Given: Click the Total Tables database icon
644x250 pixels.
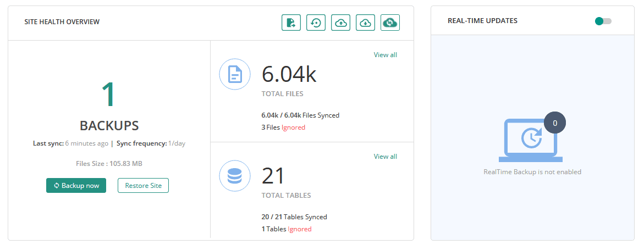Looking at the screenshot, I should (235, 176).
